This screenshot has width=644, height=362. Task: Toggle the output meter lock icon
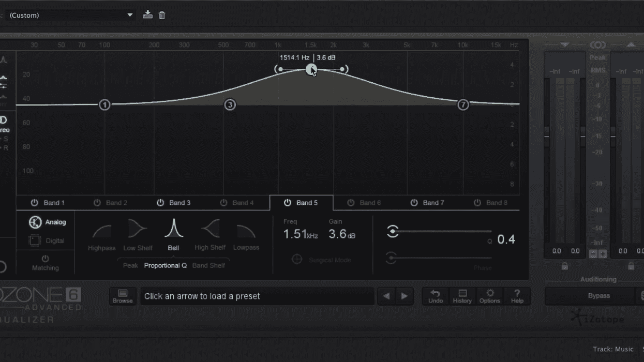(x=631, y=266)
